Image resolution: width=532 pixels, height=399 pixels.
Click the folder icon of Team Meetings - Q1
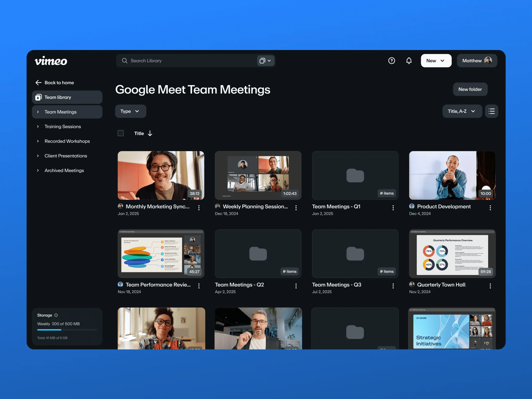pos(355,175)
